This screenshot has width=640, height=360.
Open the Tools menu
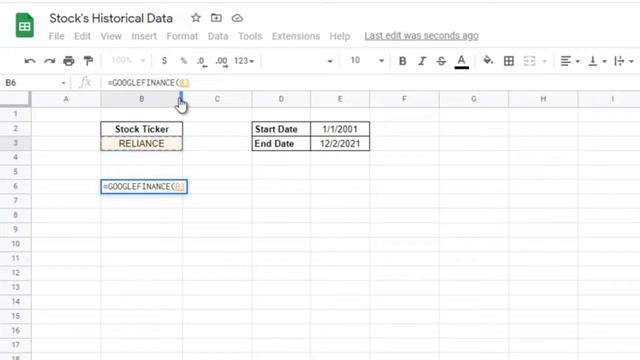pos(250,36)
